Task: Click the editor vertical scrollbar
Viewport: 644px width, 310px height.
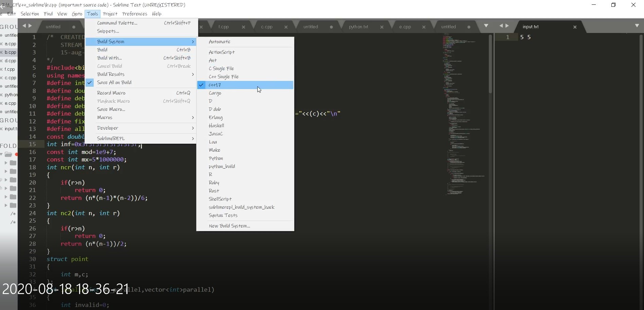Action: coord(490,64)
